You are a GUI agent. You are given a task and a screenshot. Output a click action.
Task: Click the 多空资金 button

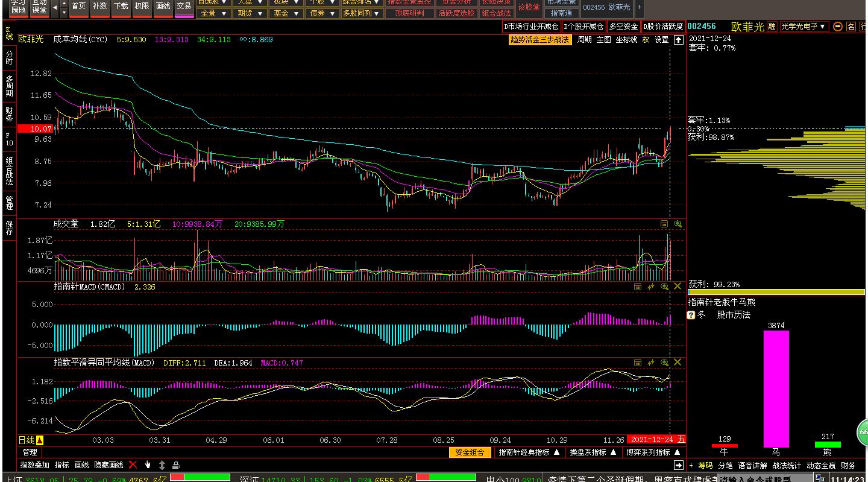pyautogui.click(x=623, y=27)
